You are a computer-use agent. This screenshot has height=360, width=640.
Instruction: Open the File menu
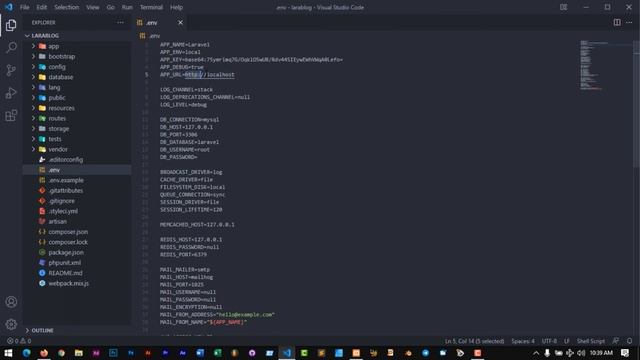24,7
